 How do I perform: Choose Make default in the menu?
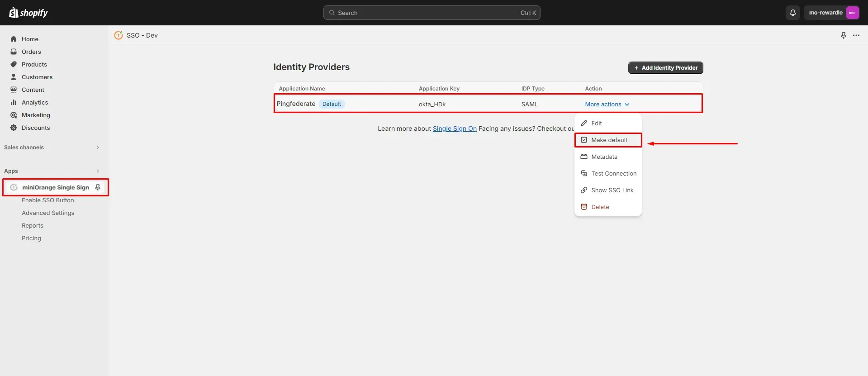click(x=608, y=140)
